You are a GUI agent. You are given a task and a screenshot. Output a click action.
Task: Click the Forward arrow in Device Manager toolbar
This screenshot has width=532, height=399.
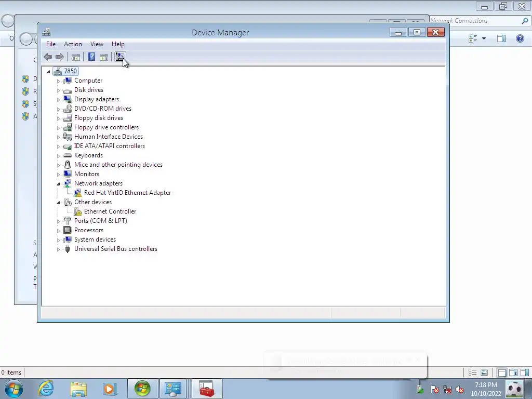pos(60,57)
